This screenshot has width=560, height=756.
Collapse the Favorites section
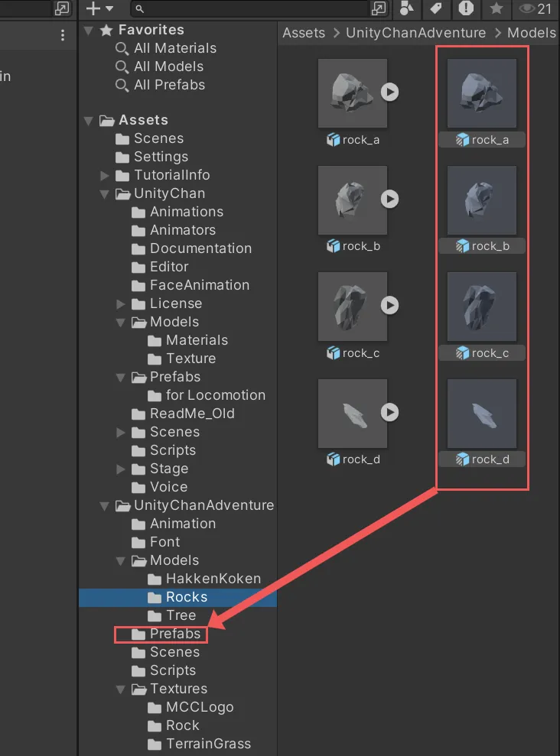tap(89, 30)
